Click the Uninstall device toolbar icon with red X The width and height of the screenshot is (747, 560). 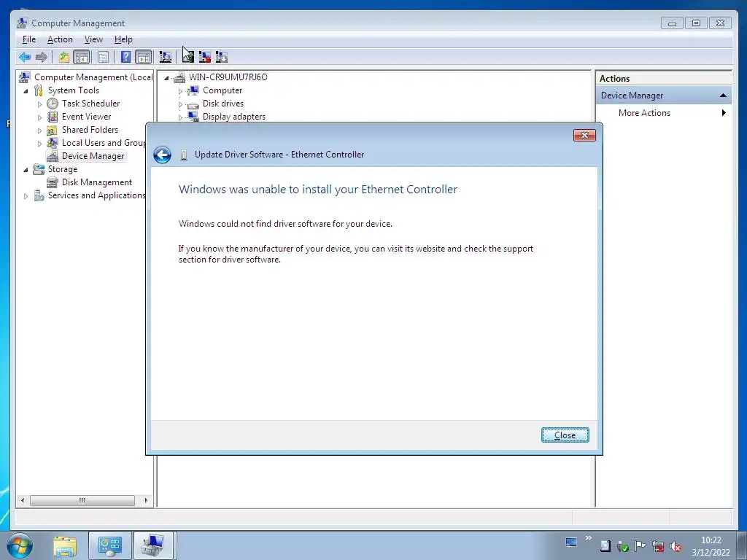[205, 57]
